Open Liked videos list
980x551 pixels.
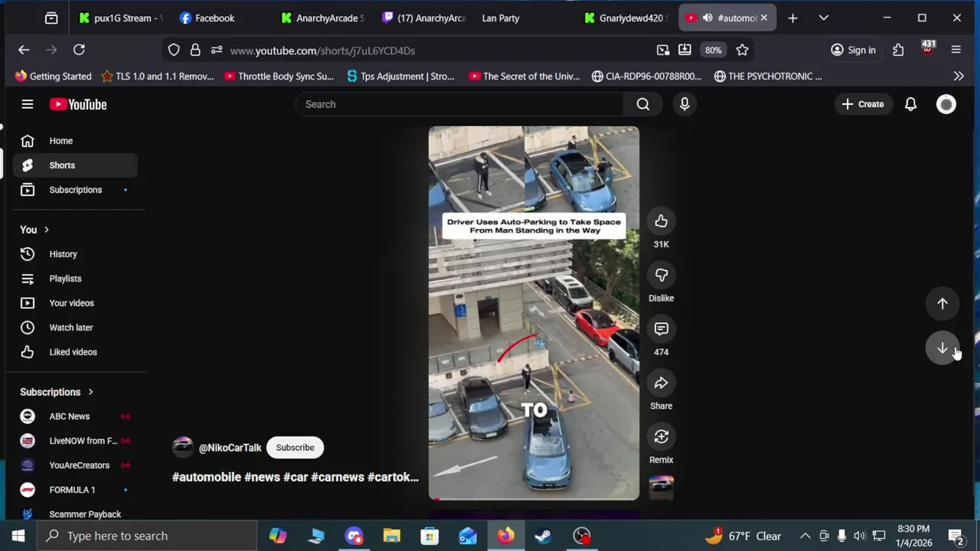pos(75,352)
